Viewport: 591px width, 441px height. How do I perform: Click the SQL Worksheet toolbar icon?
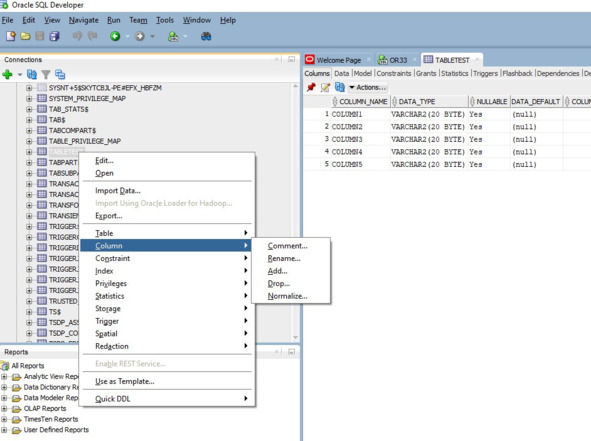point(173,36)
